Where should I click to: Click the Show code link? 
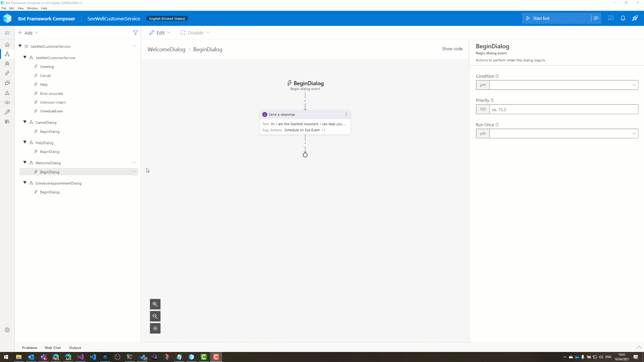pyautogui.click(x=452, y=49)
